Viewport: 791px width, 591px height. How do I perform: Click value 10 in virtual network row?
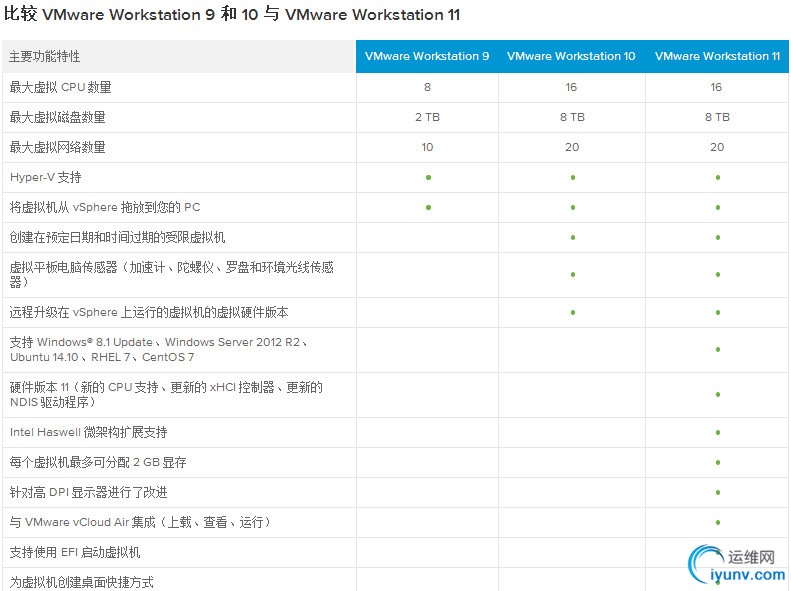click(427, 147)
